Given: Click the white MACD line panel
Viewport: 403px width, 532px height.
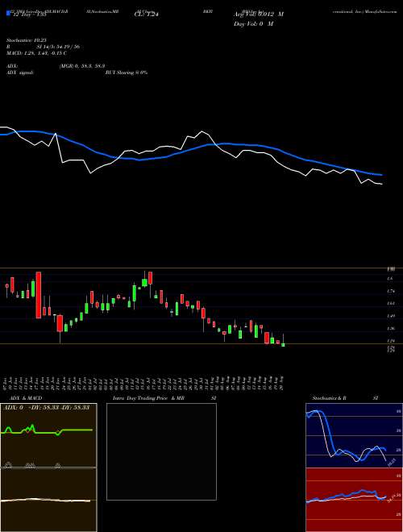Looking at the screenshot, I should click(x=48, y=500).
